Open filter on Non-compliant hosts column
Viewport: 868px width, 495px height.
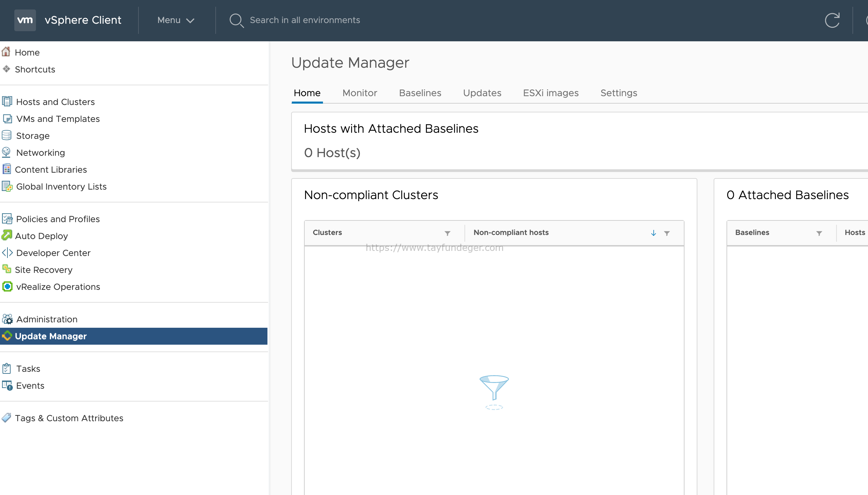click(667, 233)
